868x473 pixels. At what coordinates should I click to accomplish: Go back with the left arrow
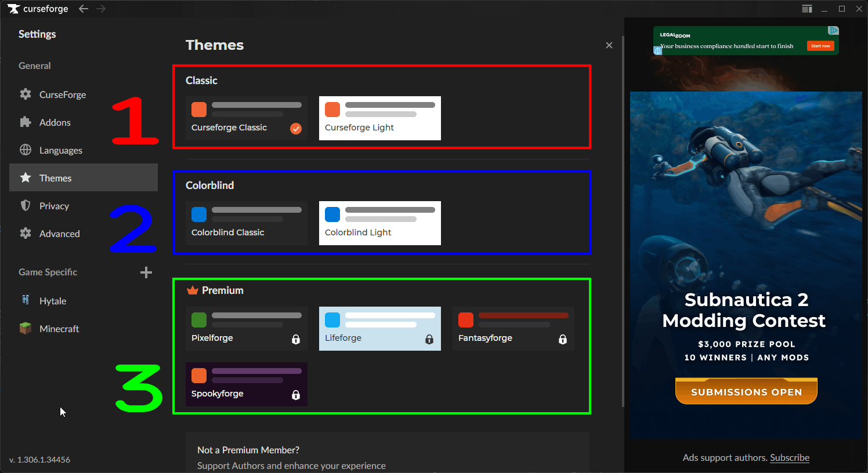[84, 9]
